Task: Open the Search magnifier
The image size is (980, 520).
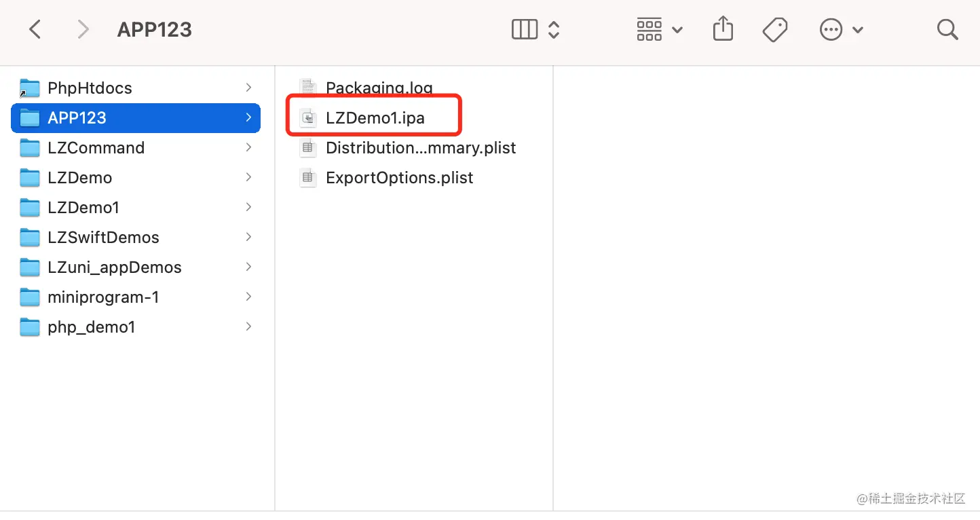Action: coord(947,29)
